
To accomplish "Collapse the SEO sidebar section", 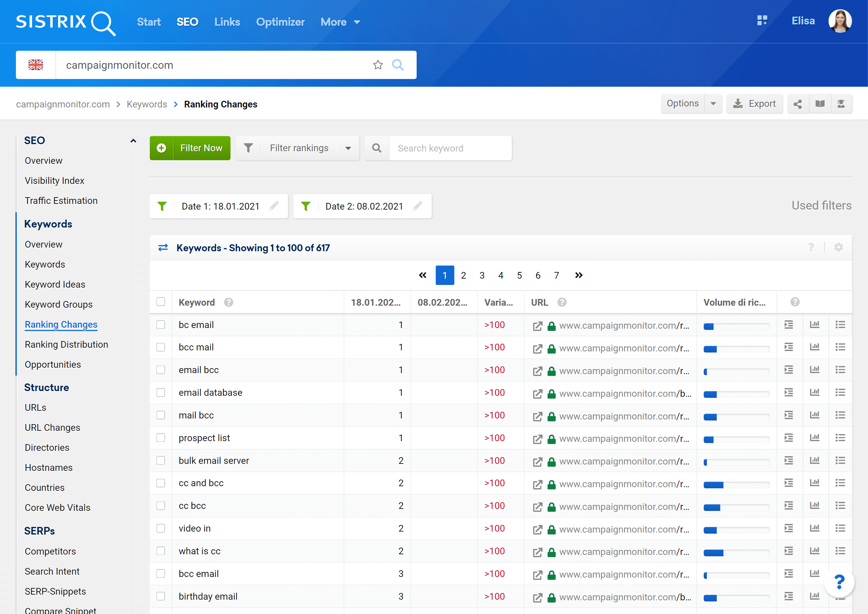I will click(x=133, y=140).
